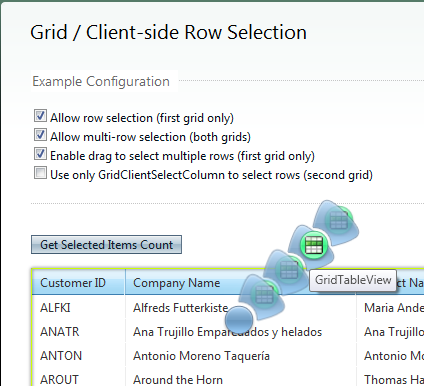This screenshot has width=424, height=386.
Task: Click Antonio Moreno Taquería company cell
Action: point(241,356)
